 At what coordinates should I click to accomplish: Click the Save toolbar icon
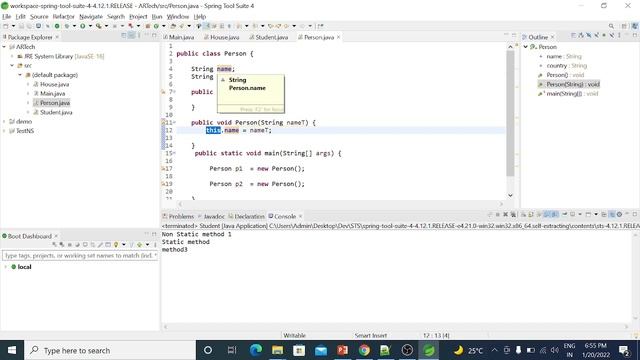pos(21,26)
